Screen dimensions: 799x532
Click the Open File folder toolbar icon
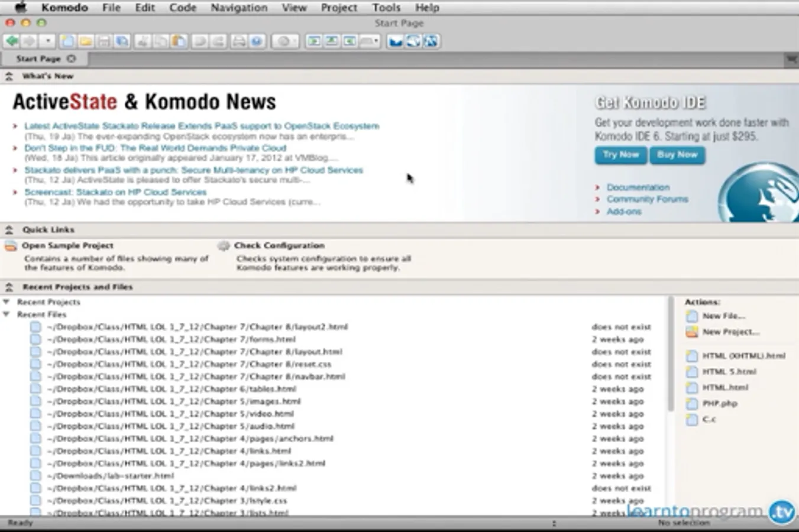coord(86,41)
